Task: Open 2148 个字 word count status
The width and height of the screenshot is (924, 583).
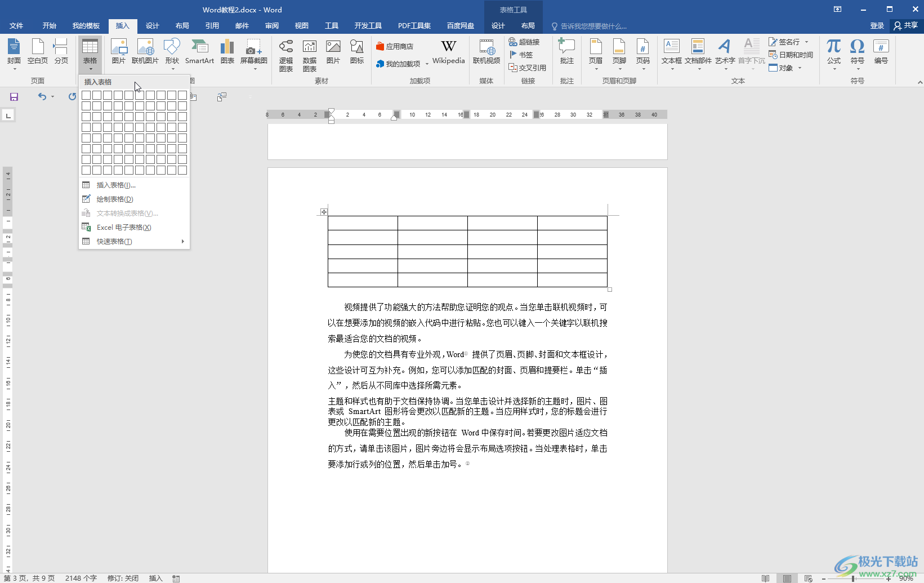Action: [x=81, y=578]
